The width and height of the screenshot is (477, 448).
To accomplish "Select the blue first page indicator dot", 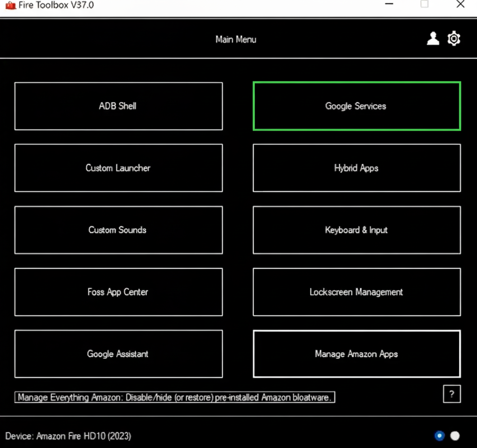I will (x=439, y=436).
